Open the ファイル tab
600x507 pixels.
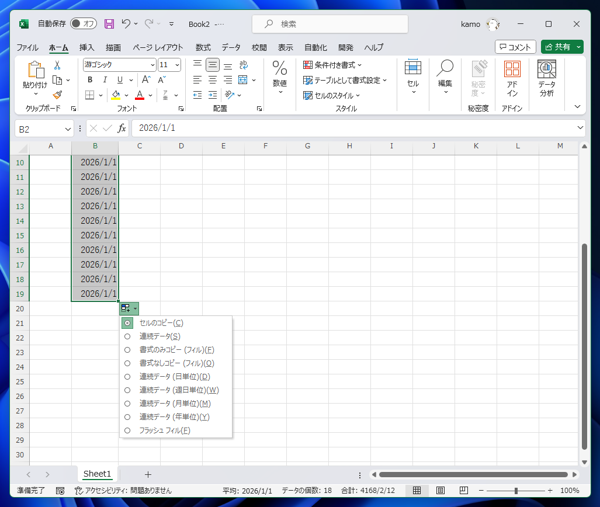27,47
